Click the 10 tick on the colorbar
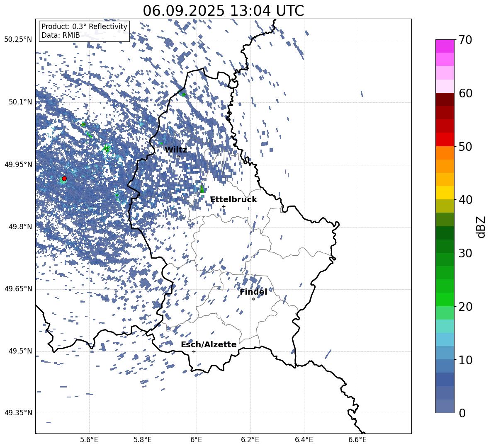The width and height of the screenshot is (491, 448). point(465,360)
